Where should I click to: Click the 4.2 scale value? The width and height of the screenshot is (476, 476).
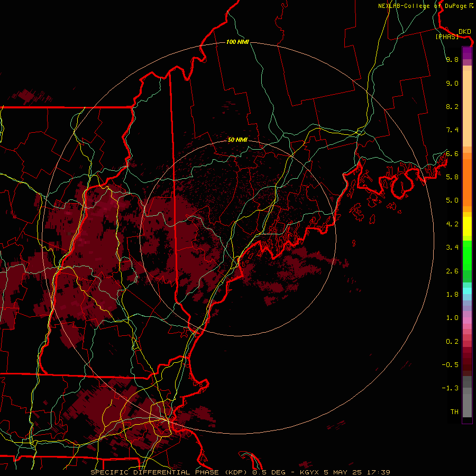[x=452, y=224]
